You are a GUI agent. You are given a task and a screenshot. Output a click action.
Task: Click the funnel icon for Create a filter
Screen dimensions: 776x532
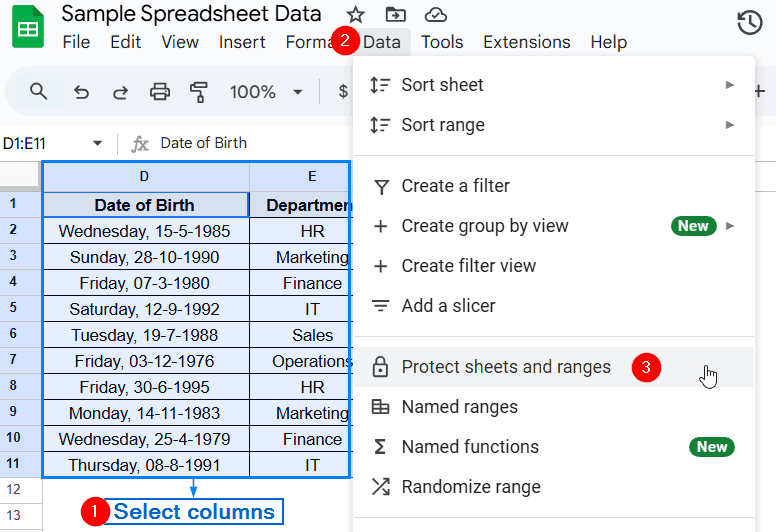pyautogui.click(x=381, y=187)
